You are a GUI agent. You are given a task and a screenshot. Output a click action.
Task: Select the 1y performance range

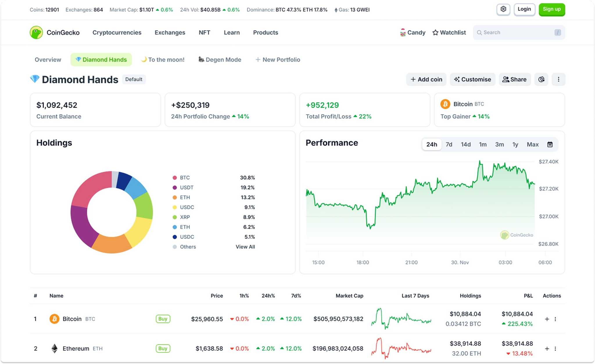pos(515,144)
